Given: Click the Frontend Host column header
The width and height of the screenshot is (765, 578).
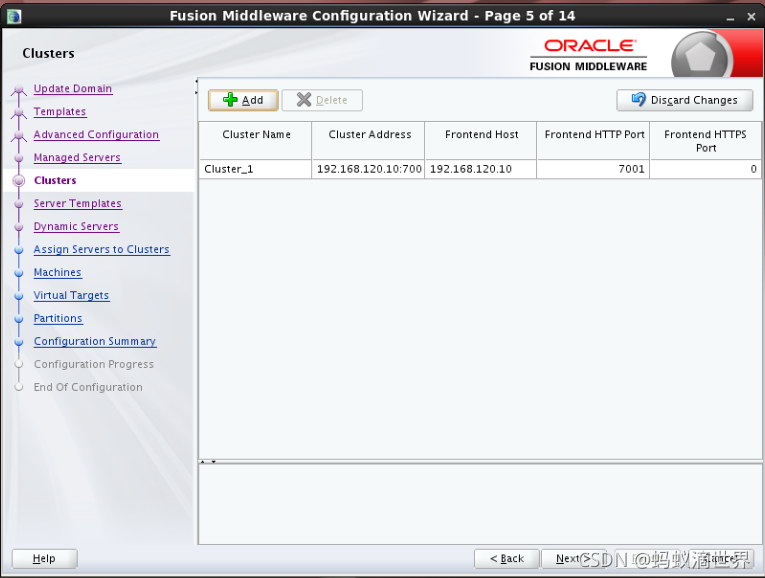Looking at the screenshot, I should pyautogui.click(x=481, y=140).
